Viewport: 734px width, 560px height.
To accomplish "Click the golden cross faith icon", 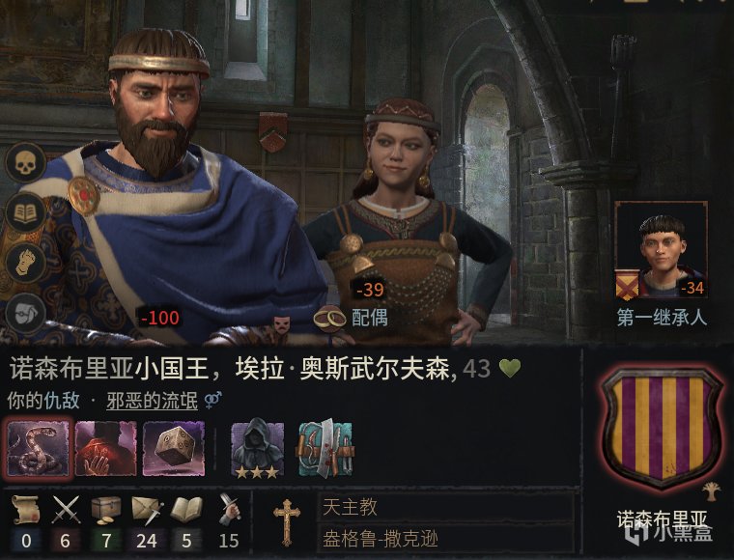I will point(287,522).
